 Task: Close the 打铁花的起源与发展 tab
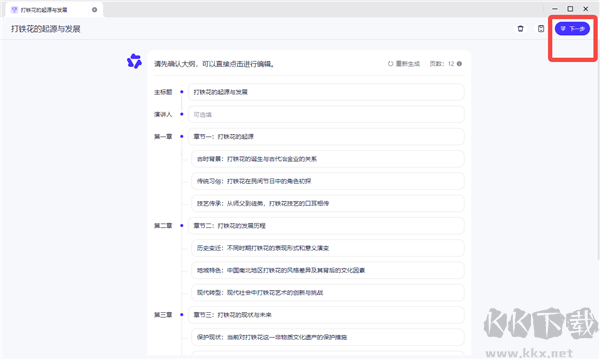[x=95, y=10]
